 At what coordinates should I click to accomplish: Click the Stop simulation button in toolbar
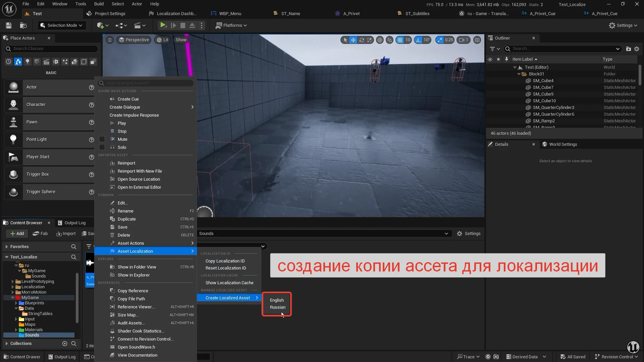point(183,25)
